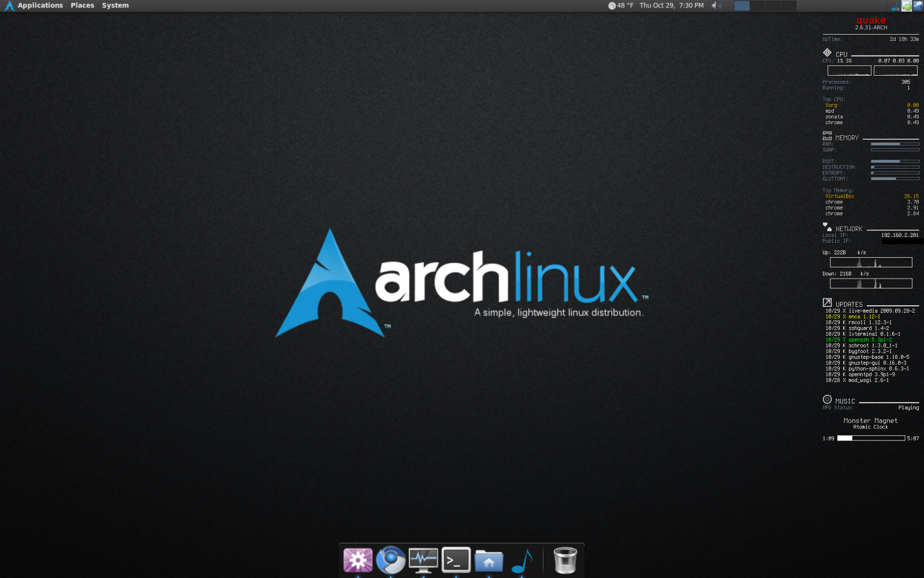Click the CPU section diamond icon
The image size is (924, 578).
click(827, 53)
